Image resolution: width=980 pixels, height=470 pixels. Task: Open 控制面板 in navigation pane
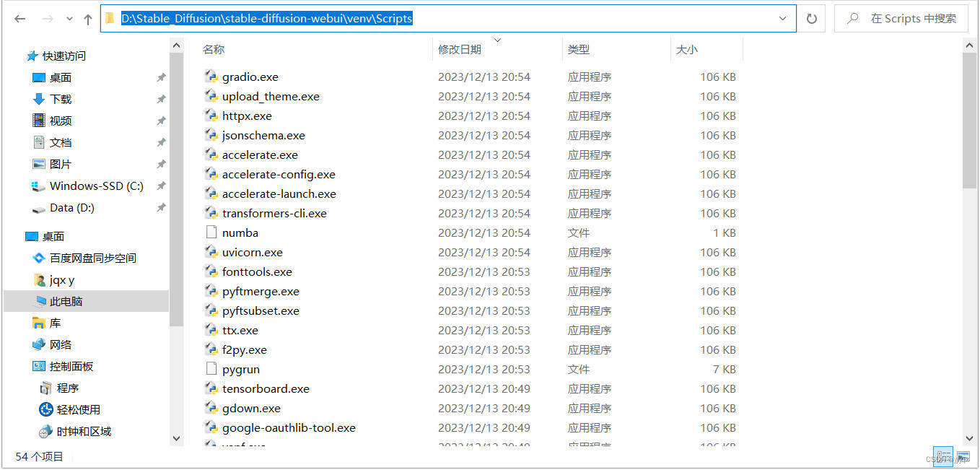point(64,366)
